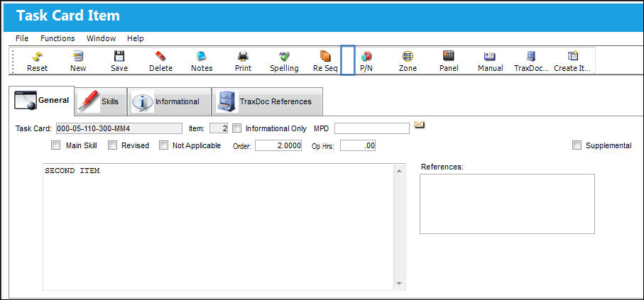The height and width of the screenshot is (300, 644).
Task: Switch to the General tab
Action: (x=41, y=101)
